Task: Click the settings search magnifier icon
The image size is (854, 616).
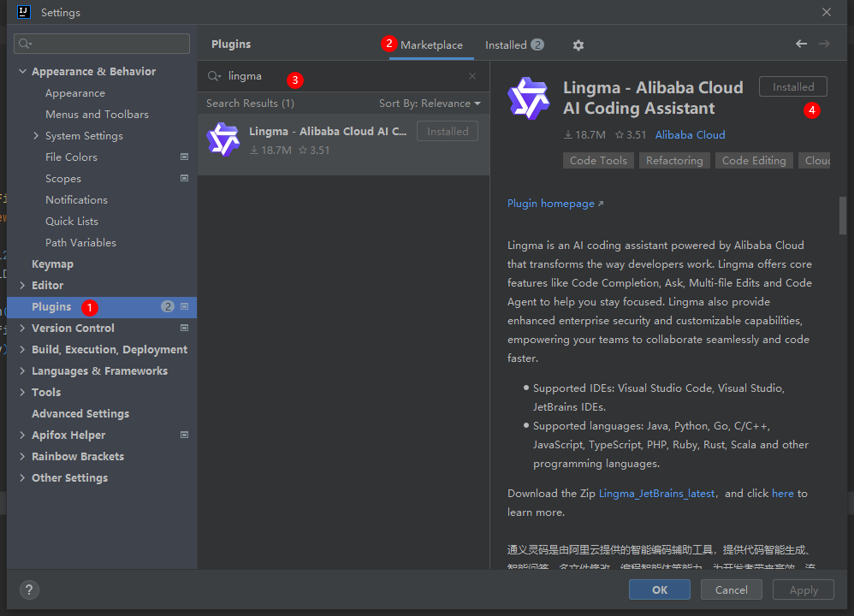Action: point(25,44)
